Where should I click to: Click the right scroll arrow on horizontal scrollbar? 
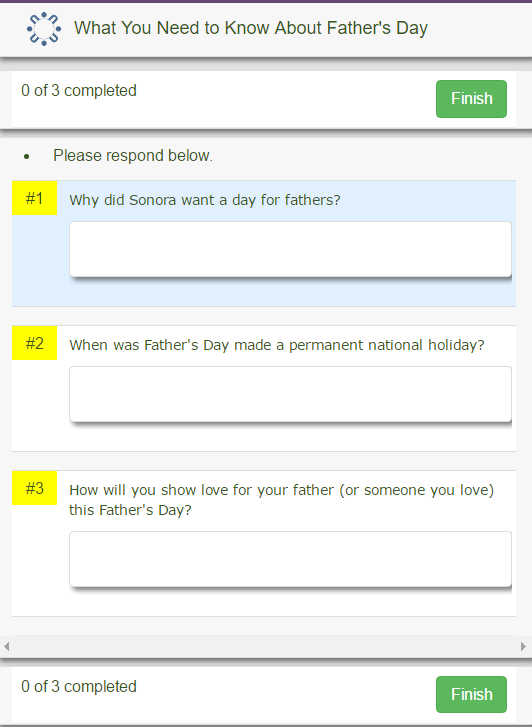(523, 646)
